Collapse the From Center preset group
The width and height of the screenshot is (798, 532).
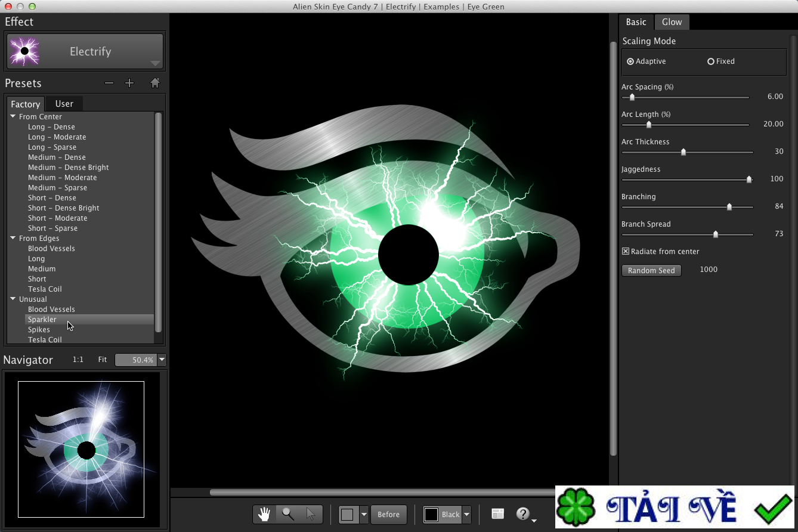[13, 116]
